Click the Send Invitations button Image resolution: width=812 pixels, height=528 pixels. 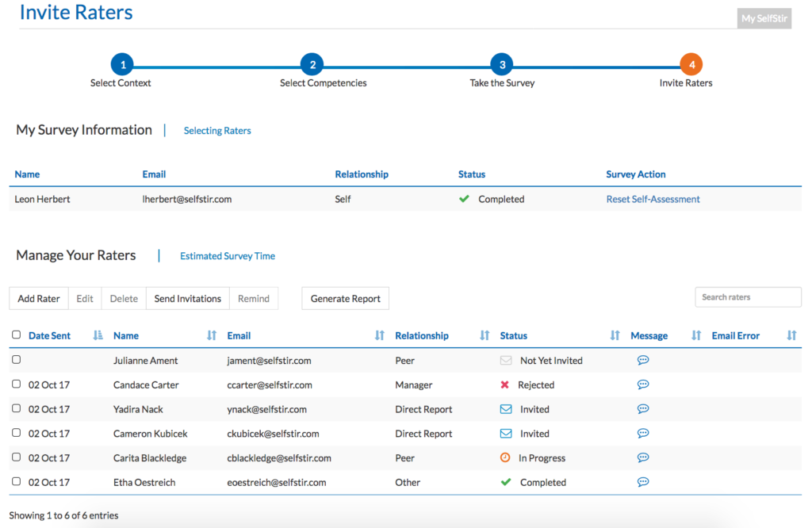click(x=187, y=299)
